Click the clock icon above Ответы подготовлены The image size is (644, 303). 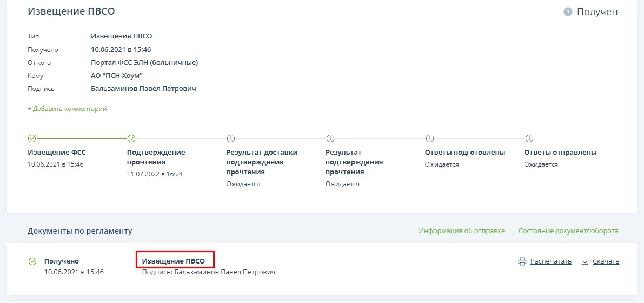tap(429, 139)
